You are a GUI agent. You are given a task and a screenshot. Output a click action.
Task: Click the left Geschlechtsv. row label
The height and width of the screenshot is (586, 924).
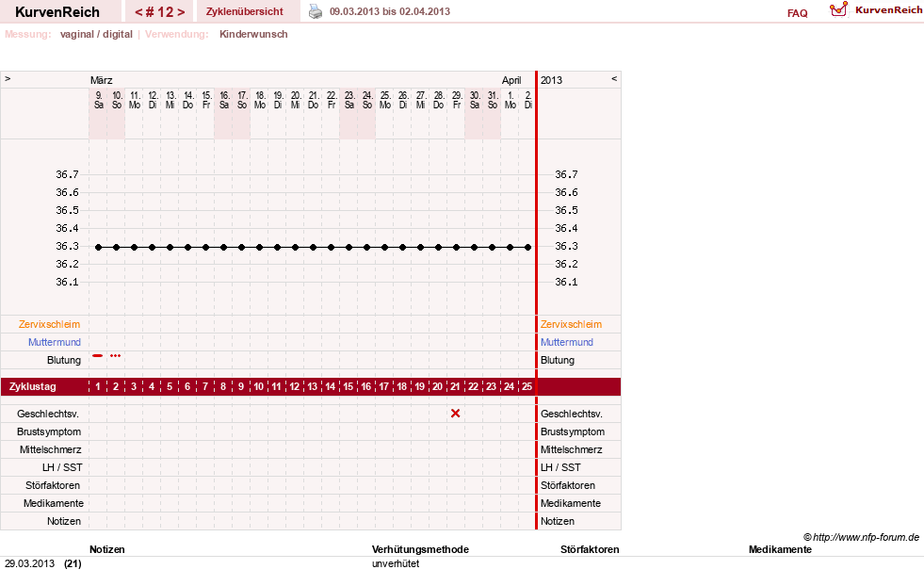tap(48, 414)
